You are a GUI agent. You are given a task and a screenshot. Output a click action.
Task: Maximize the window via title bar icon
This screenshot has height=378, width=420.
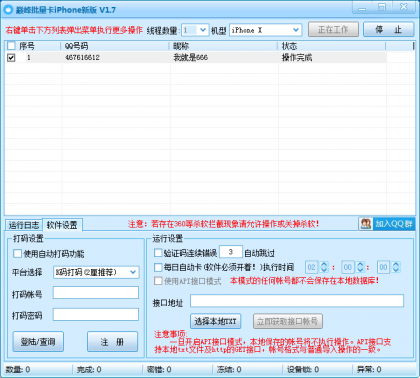(382, 7)
